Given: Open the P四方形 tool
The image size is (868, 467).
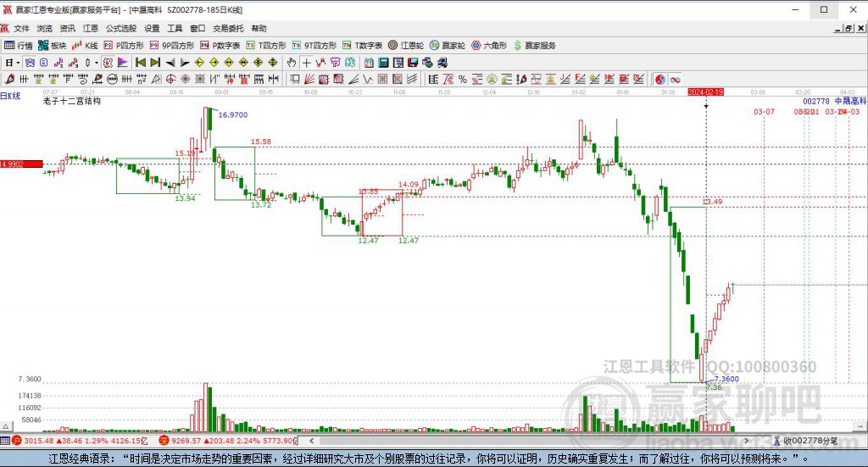Looking at the screenshot, I should tap(124, 46).
